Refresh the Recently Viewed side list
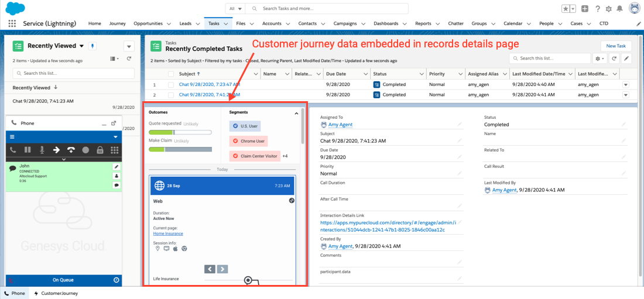644x299 pixels. point(129,59)
